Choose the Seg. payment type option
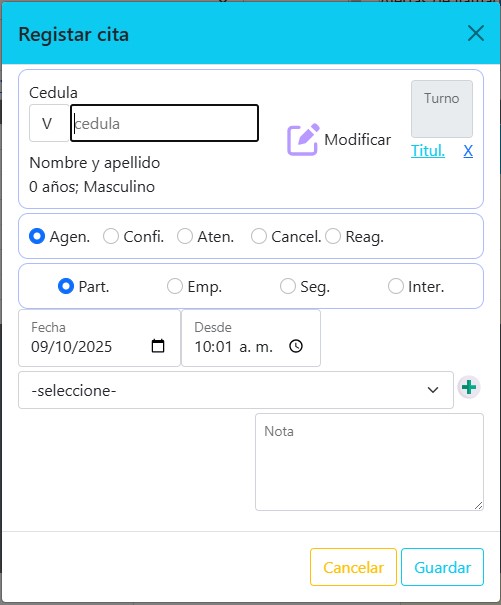 coord(288,286)
